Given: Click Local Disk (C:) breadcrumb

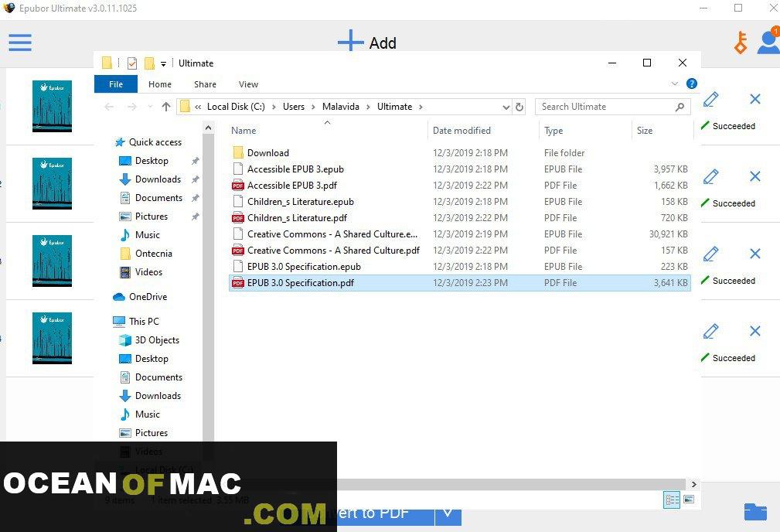Looking at the screenshot, I should 236,107.
